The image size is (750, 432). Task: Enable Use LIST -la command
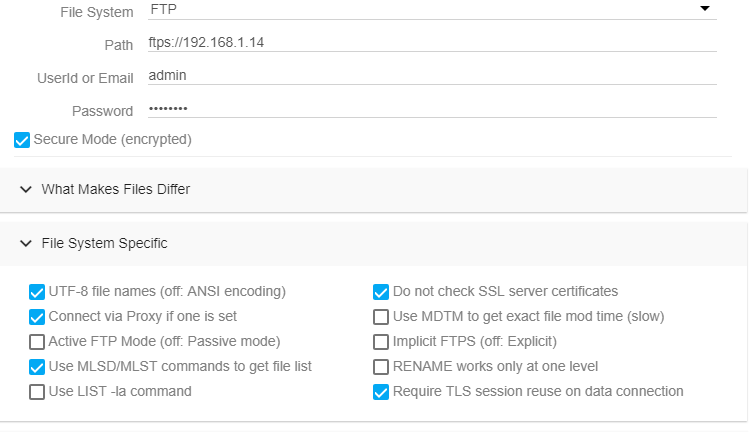(x=38, y=392)
